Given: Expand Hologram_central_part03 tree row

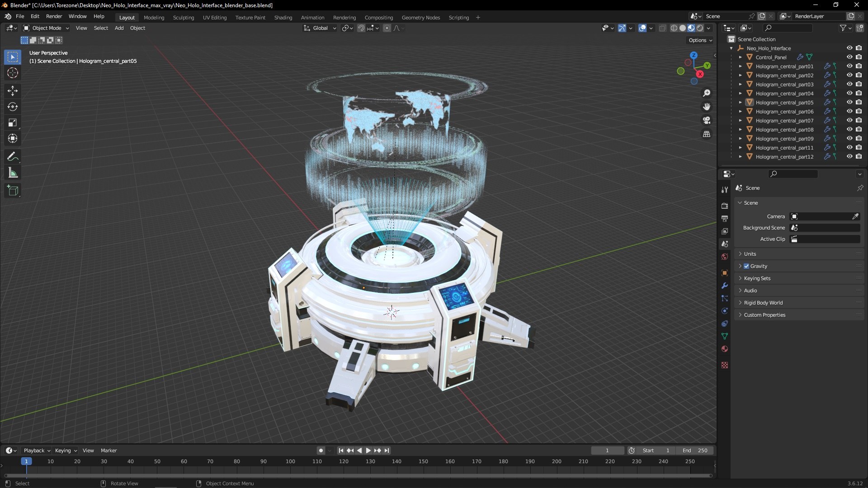Looking at the screenshot, I should (x=741, y=84).
